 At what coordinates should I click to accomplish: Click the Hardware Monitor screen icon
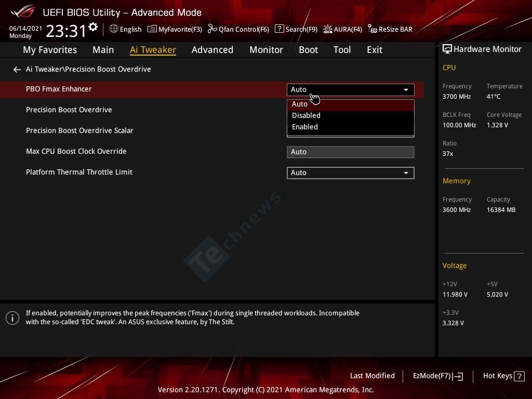[447, 49]
